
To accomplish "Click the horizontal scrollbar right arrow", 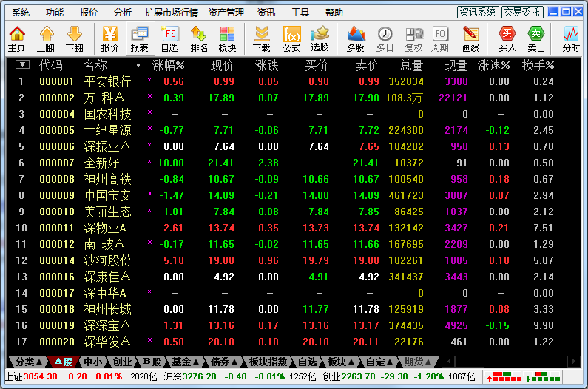I will pos(573,362).
